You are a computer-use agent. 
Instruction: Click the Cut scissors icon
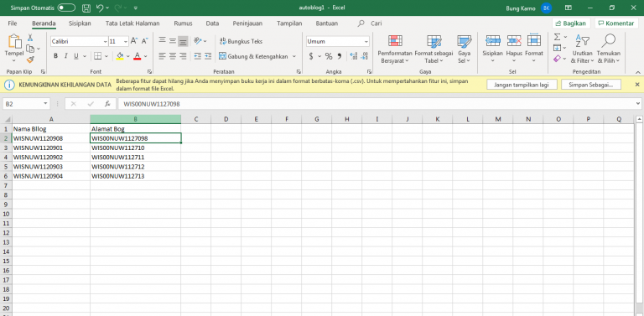tap(30, 38)
